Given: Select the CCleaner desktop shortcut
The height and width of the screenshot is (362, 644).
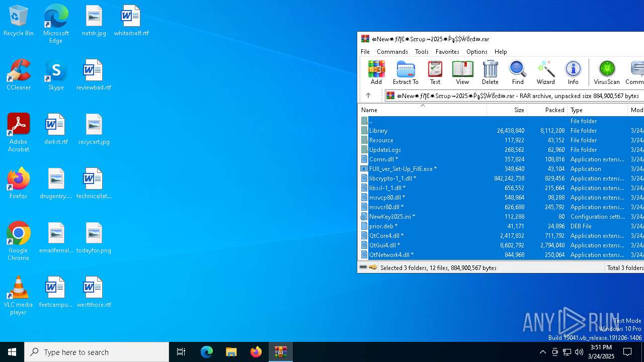Looking at the screenshot, I should point(19,75).
